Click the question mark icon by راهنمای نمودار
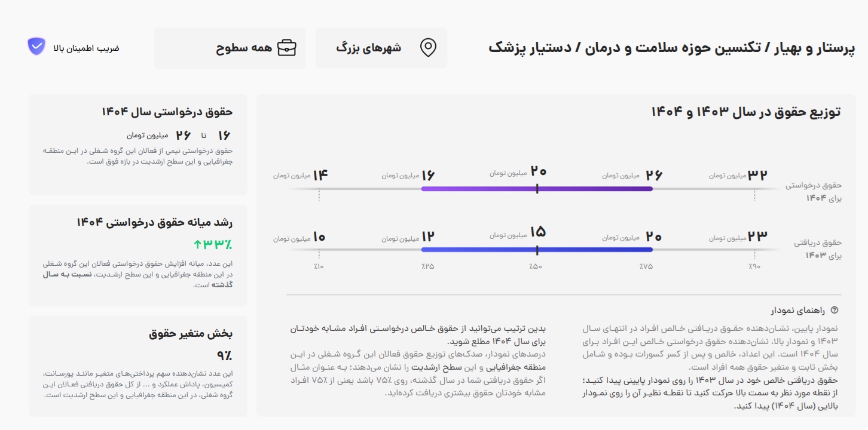The image size is (868, 430). coord(835,311)
